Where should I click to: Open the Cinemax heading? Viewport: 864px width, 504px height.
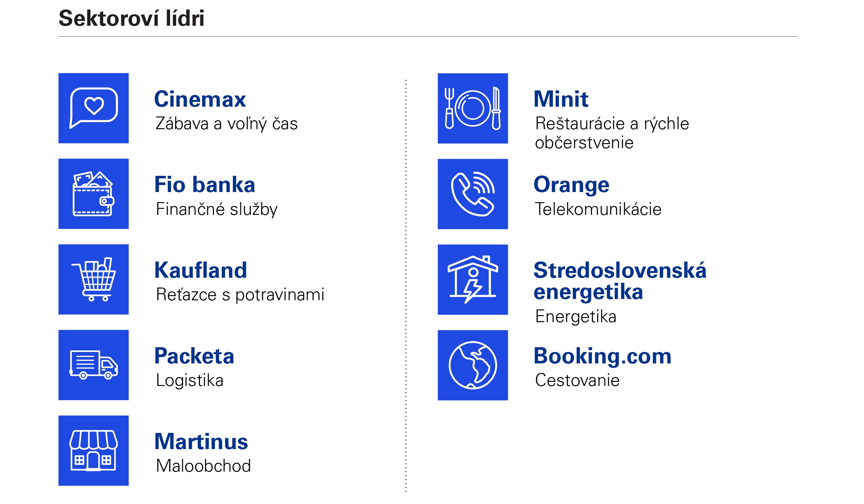pos(200,99)
